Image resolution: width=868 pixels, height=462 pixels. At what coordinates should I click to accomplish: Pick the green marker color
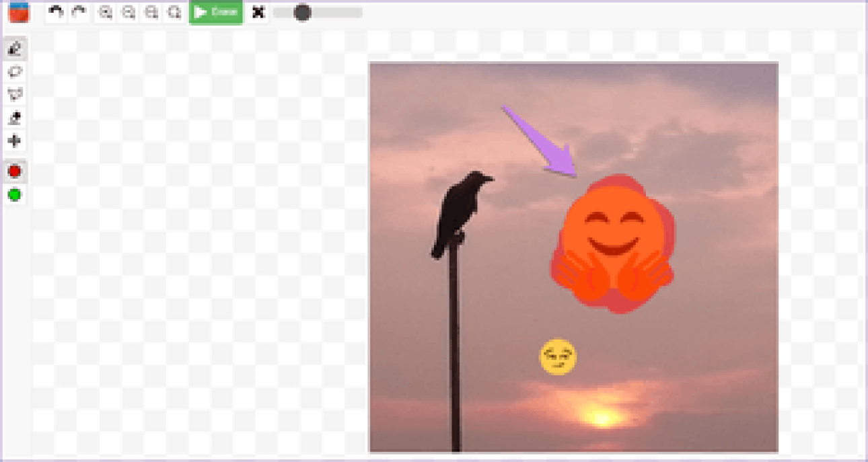tap(15, 195)
